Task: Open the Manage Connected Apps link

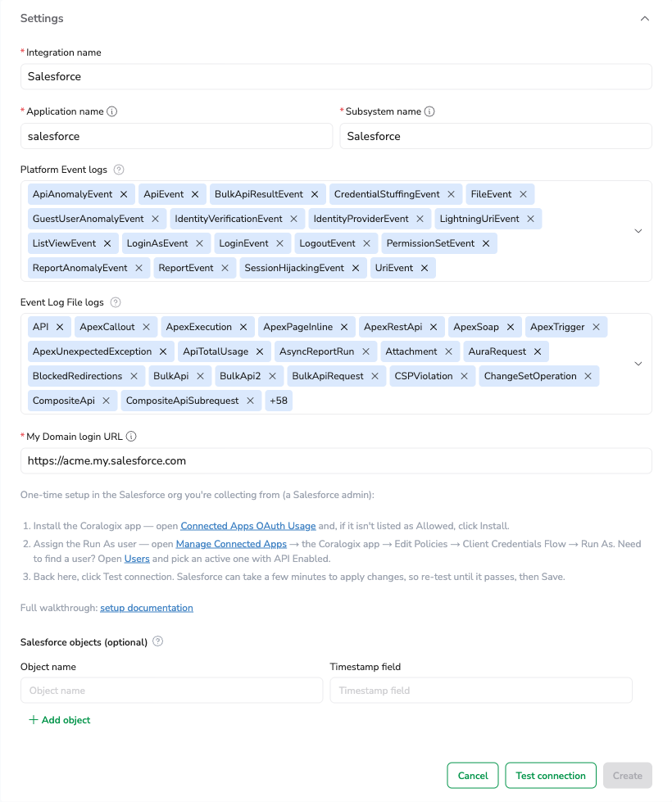Action: click(231, 544)
